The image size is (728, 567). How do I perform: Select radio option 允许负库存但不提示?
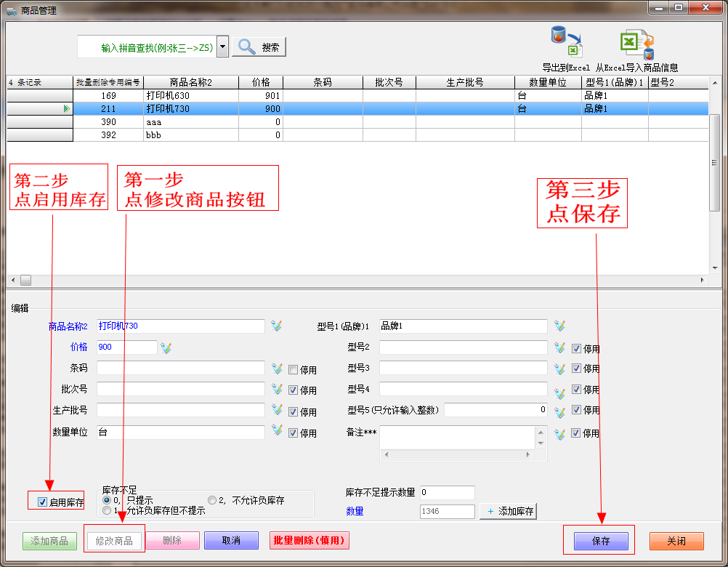pyautogui.click(x=107, y=510)
